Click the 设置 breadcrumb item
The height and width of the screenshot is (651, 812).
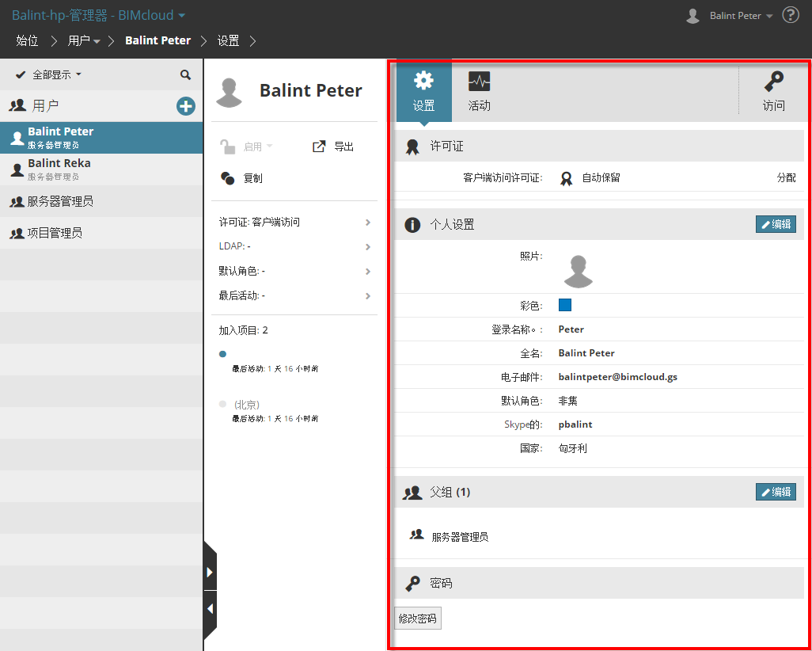coord(229,41)
